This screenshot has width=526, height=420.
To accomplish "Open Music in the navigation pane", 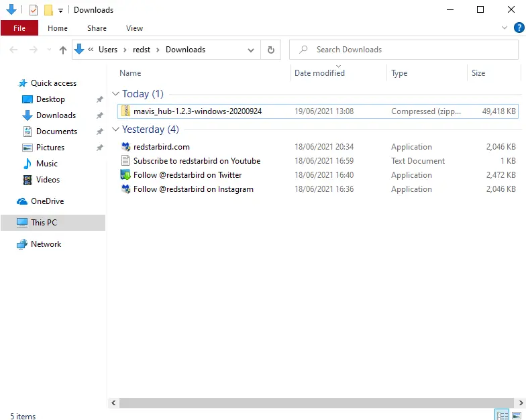I will pos(47,164).
